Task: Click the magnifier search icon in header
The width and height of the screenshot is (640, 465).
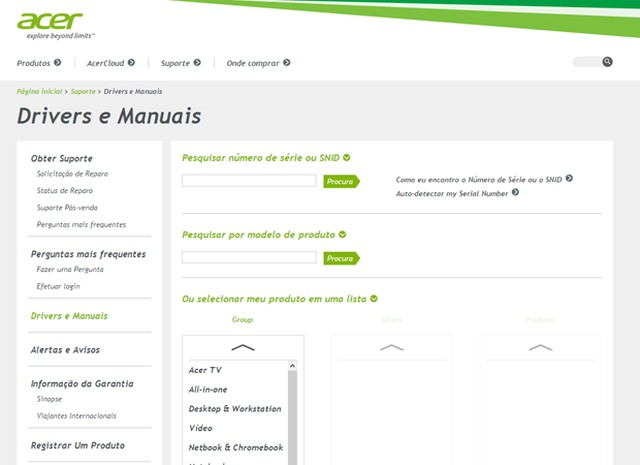Action: (x=607, y=62)
